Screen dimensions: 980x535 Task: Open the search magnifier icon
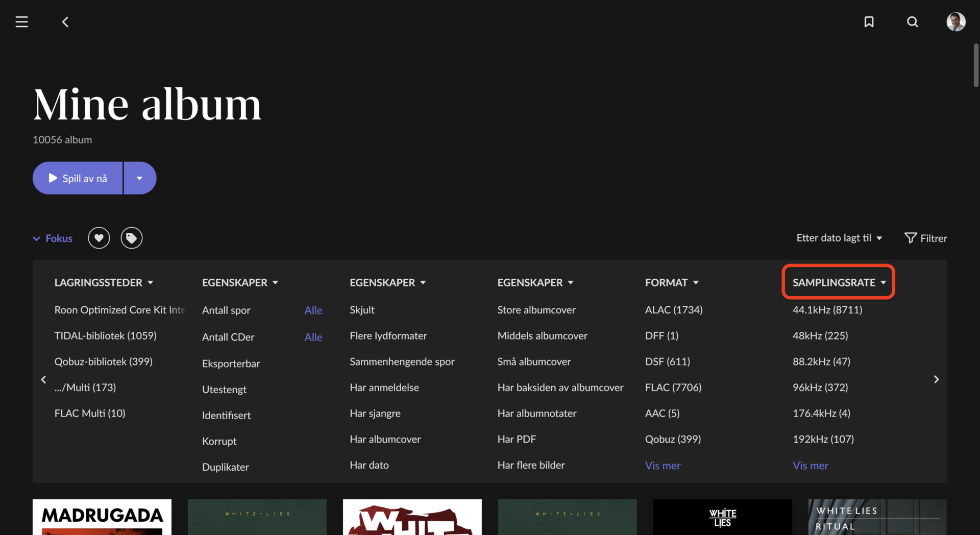913,22
